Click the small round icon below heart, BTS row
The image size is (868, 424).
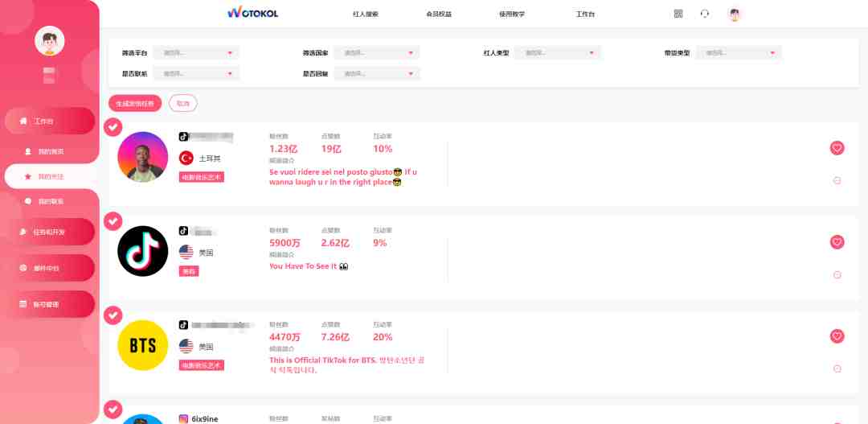tap(837, 368)
